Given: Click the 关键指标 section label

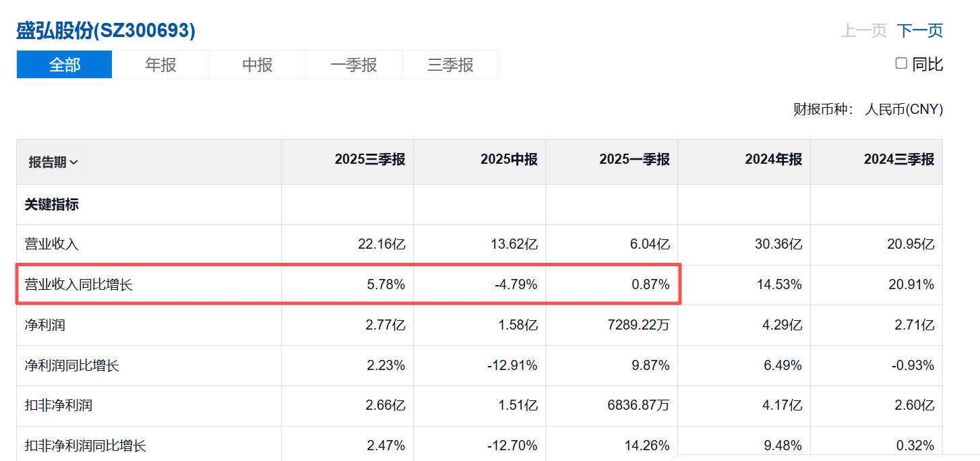Looking at the screenshot, I should point(52,204).
